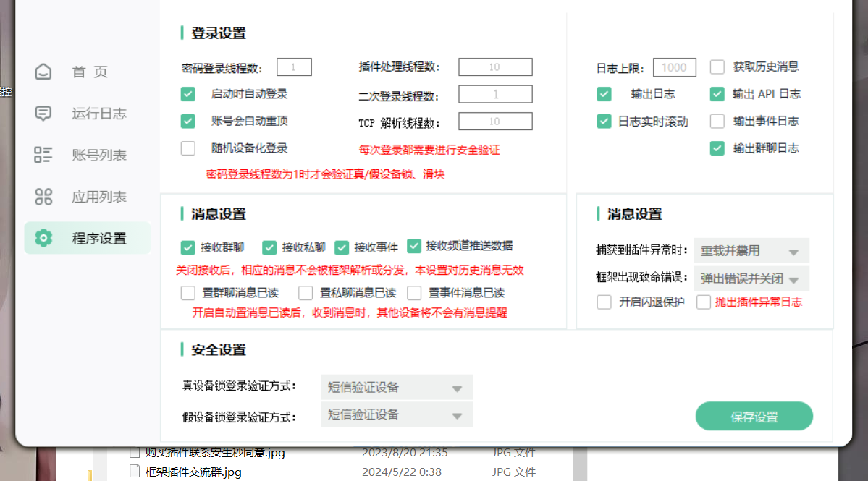
Task: Toggle 开启闪退保护 protection
Action: pos(604,302)
